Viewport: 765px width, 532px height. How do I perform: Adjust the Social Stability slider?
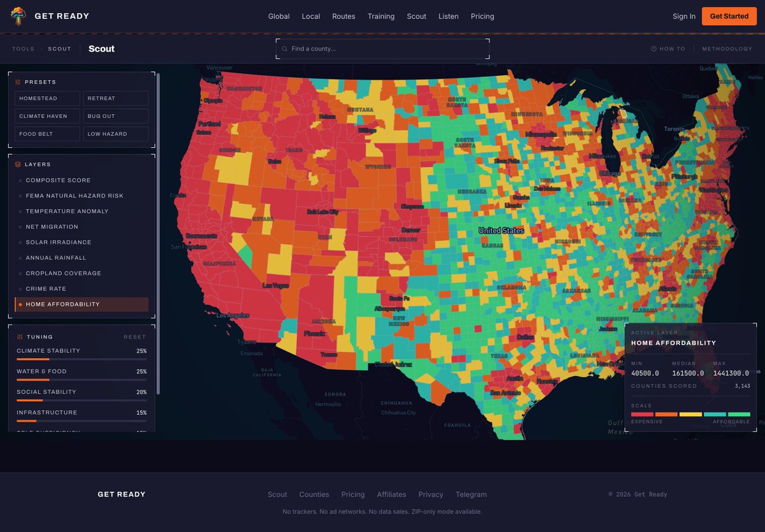(x=82, y=400)
